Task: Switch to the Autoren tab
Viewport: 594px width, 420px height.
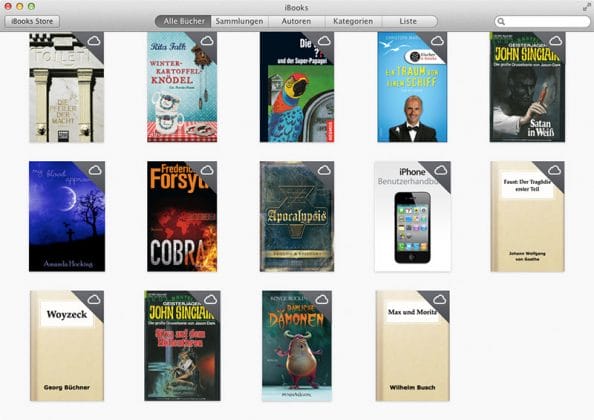Action: pos(296,21)
